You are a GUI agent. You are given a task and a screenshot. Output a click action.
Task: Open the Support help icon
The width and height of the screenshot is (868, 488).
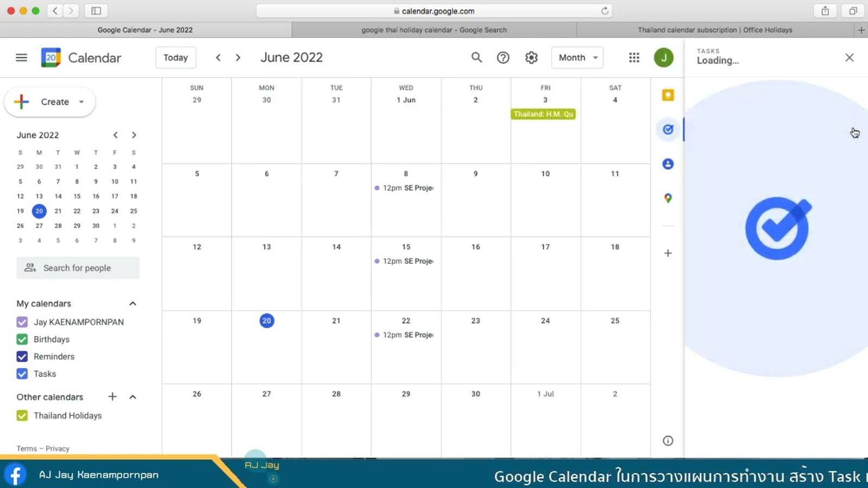pos(503,57)
